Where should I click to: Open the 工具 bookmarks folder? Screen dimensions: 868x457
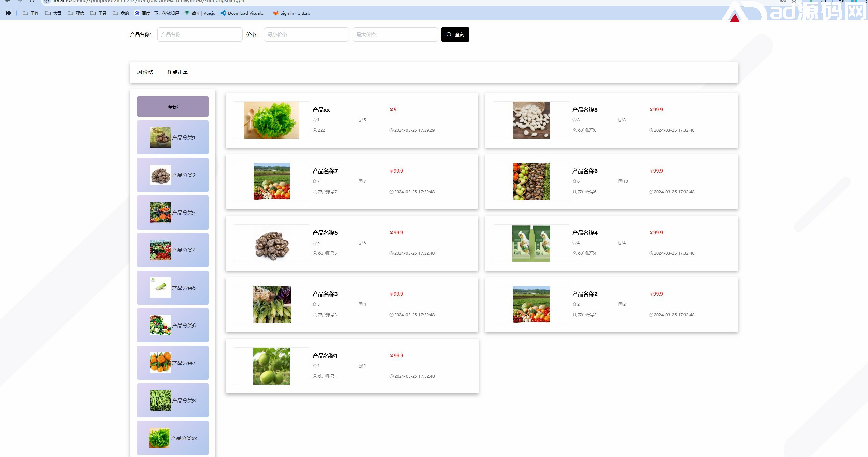98,13
